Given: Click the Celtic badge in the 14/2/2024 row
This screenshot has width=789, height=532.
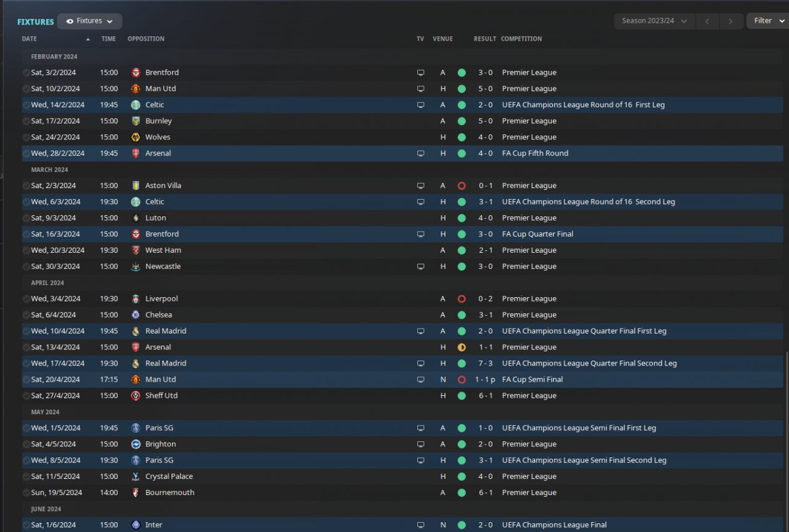Looking at the screenshot, I should (x=136, y=105).
